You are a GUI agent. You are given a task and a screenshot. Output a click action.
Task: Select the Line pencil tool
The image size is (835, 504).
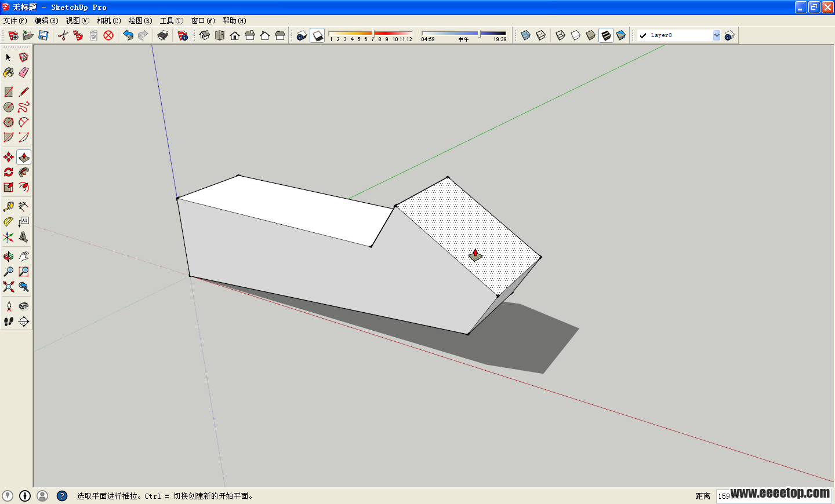(24, 92)
